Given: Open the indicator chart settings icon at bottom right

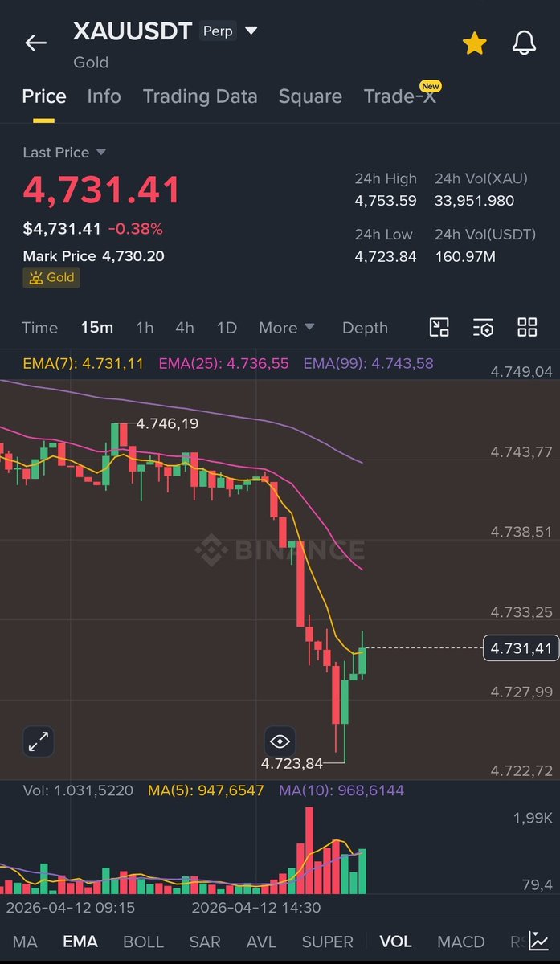Looking at the screenshot, I should click(x=539, y=941).
